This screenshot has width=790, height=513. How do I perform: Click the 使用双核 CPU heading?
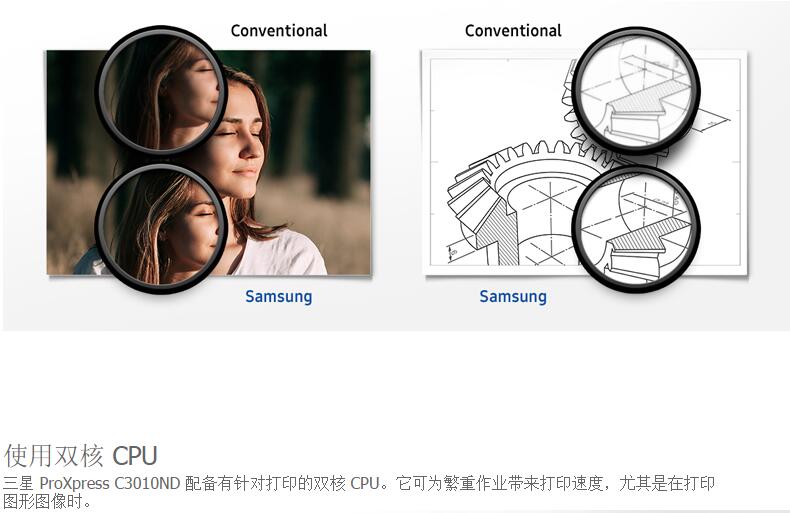click(x=81, y=456)
